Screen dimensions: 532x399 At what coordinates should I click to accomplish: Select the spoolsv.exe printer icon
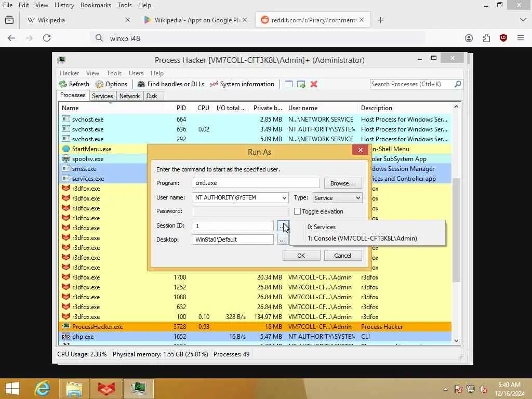[x=66, y=159]
